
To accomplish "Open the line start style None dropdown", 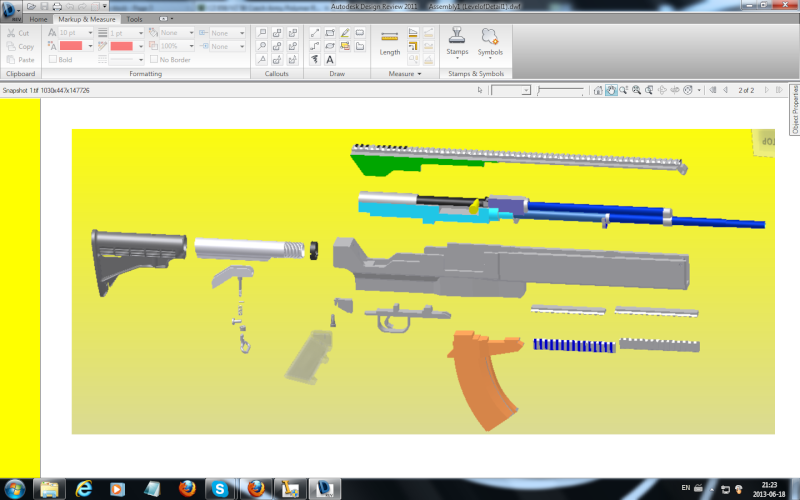I will coord(242,33).
